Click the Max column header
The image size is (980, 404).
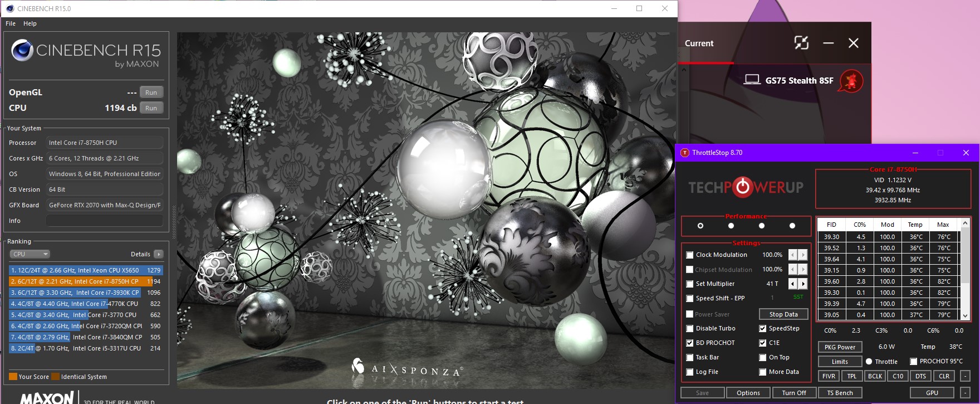[x=943, y=225]
